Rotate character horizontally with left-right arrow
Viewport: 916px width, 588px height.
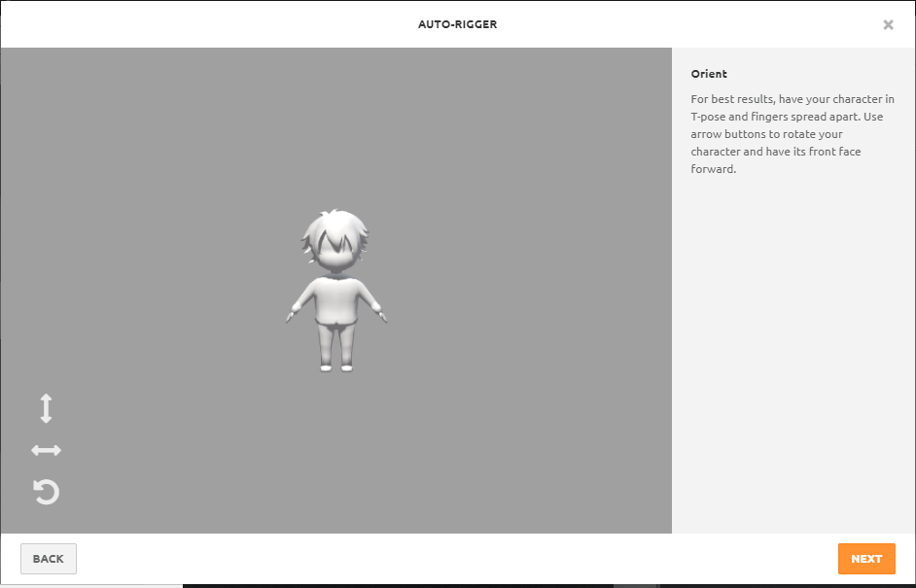[x=46, y=450]
